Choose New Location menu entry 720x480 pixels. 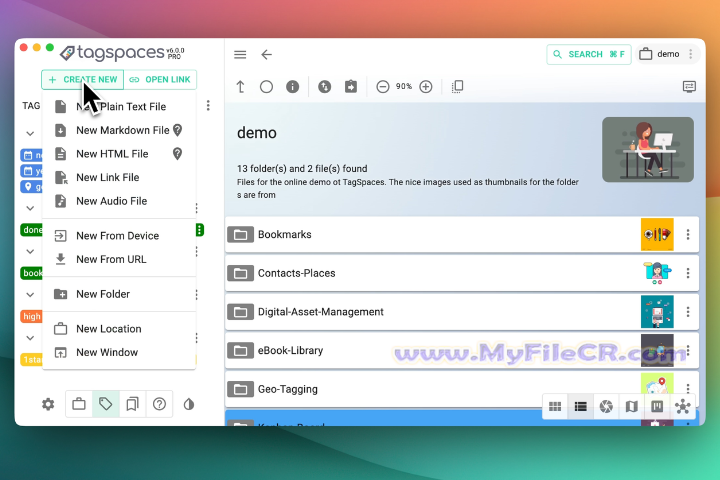[119, 329]
